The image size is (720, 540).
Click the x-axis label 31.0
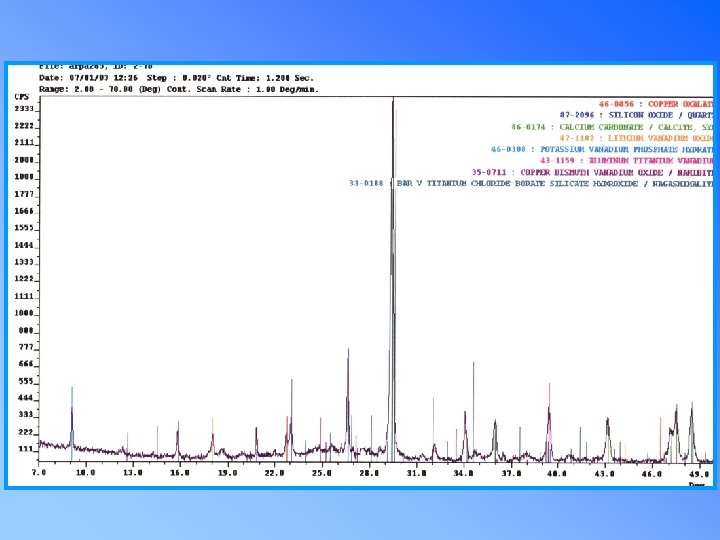[416, 472]
